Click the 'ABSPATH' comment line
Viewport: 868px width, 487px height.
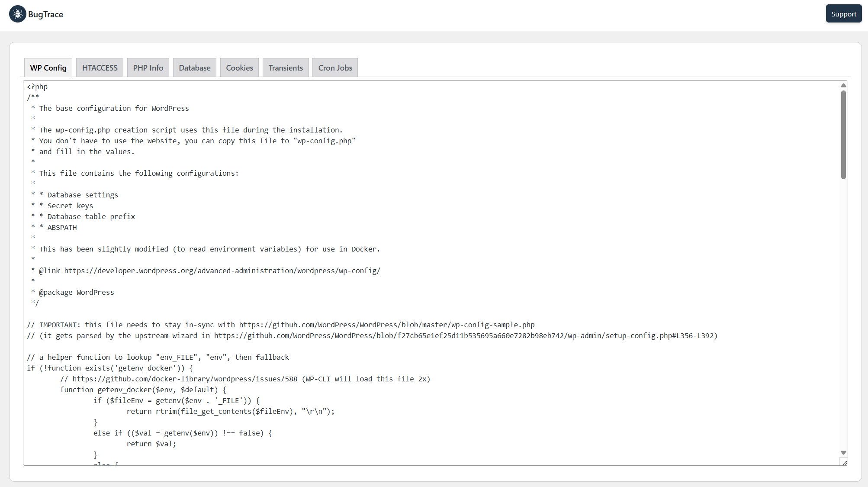(x=54, y=227)
